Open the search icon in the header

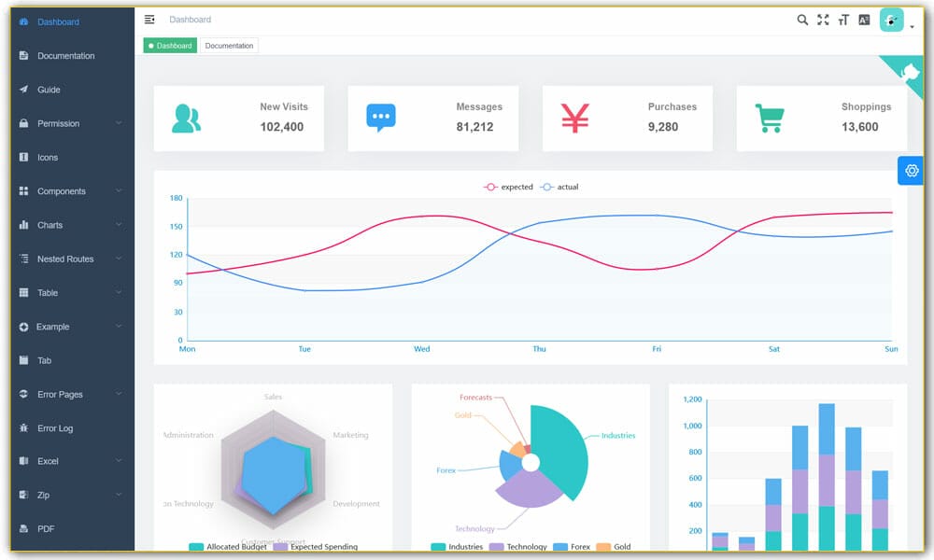802,19
